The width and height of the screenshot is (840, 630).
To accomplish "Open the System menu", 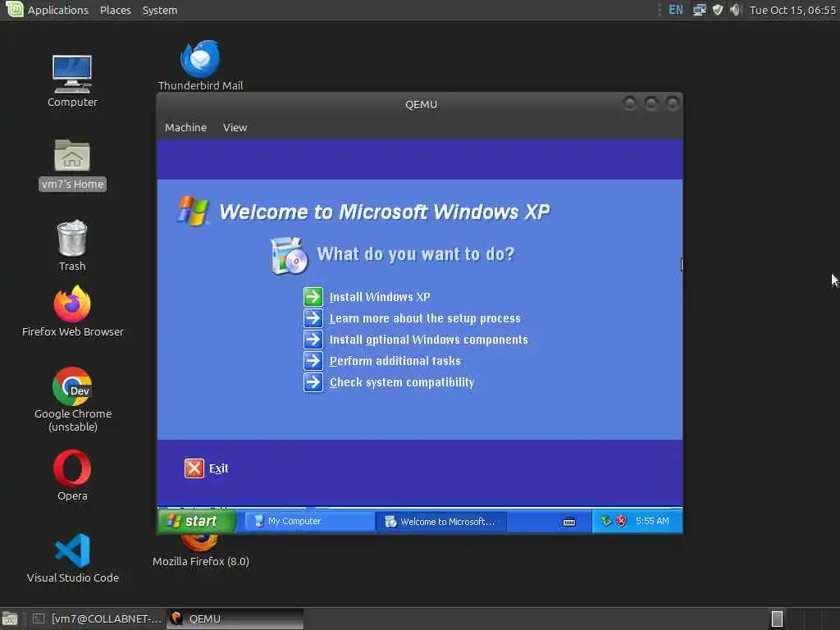I will 160,10.
